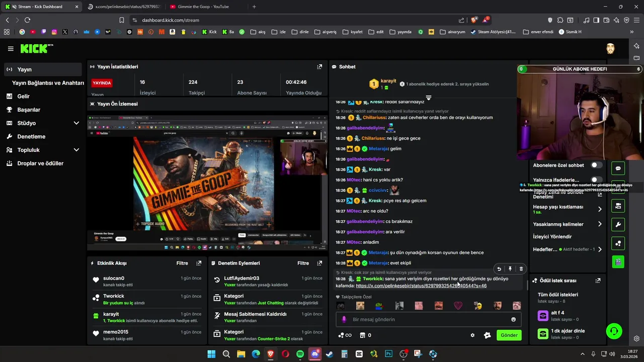644x362 pixels.
Task: Expand the Topluluk sidebar section
Action: 76,150
